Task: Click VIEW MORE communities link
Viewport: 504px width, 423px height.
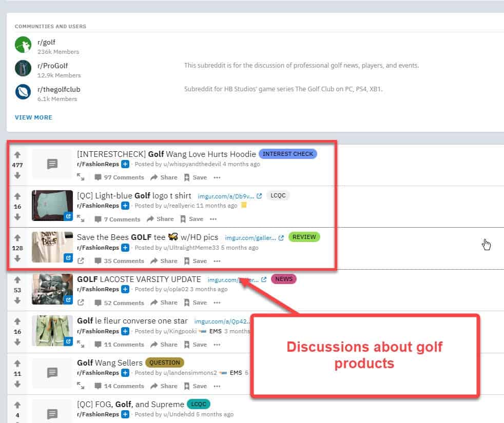Action: click(33, 117)
